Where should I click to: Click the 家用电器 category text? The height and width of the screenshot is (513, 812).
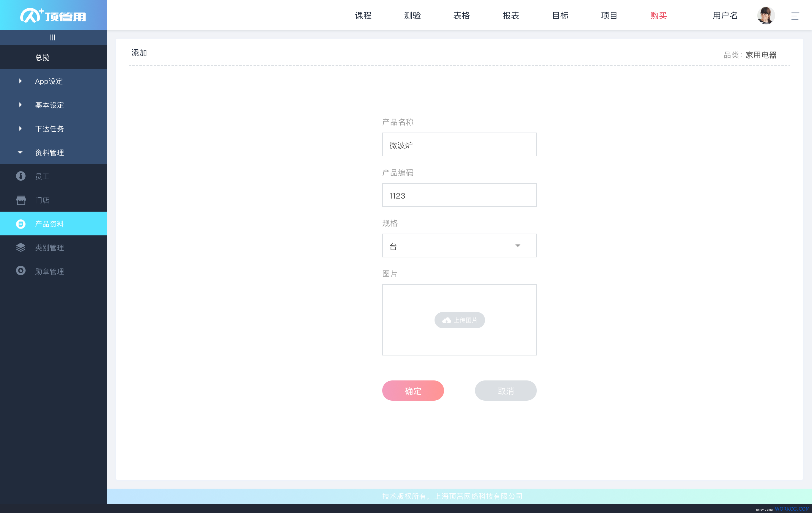[x=761, y=55]
